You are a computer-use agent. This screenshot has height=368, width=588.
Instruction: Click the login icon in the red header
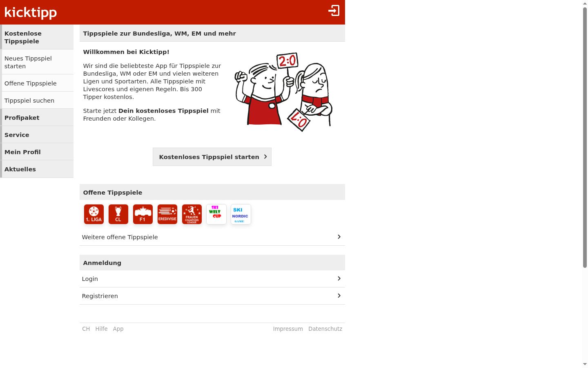pos(334,11)
